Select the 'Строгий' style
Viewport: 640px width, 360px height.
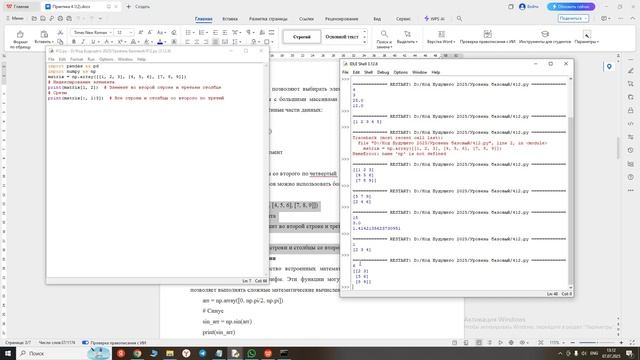[x=302, y=37]
